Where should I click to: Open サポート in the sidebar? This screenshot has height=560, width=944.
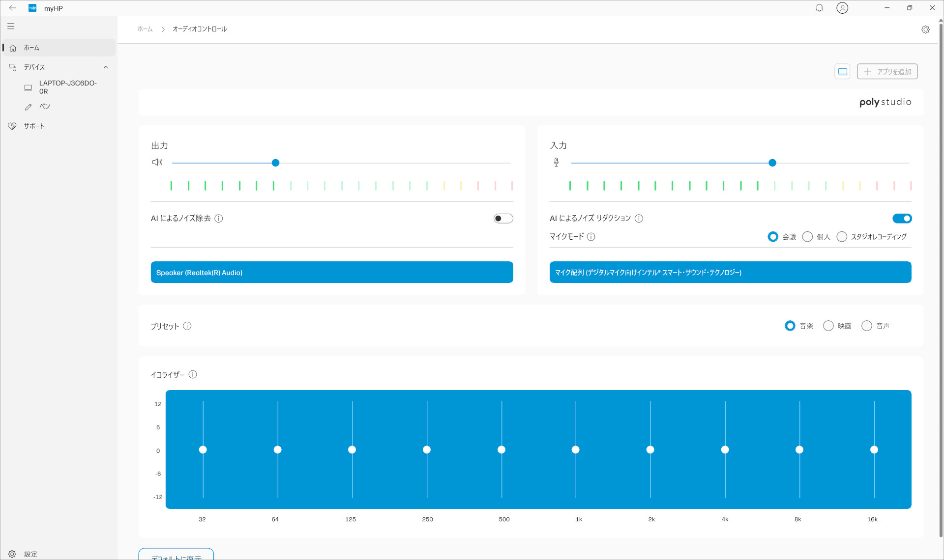34,126
